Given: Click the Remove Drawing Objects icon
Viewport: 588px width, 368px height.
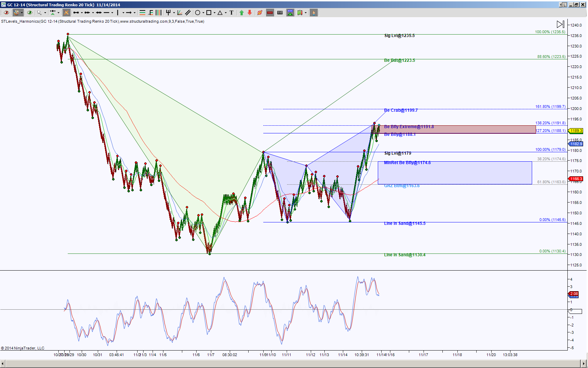Looking at the screenshot, I should 259,13.
